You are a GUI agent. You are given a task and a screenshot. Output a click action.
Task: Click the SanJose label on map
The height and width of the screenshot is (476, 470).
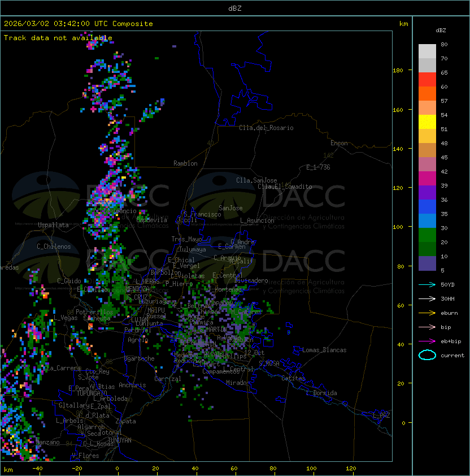230,208
